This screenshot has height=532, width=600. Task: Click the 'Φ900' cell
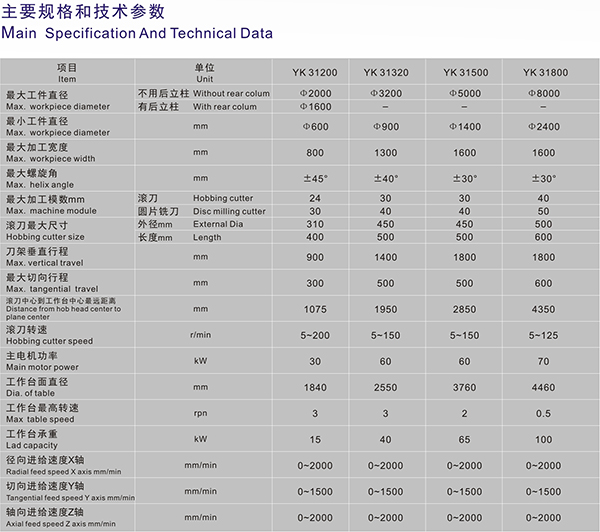pyautogui.click(x=386, y=127)
